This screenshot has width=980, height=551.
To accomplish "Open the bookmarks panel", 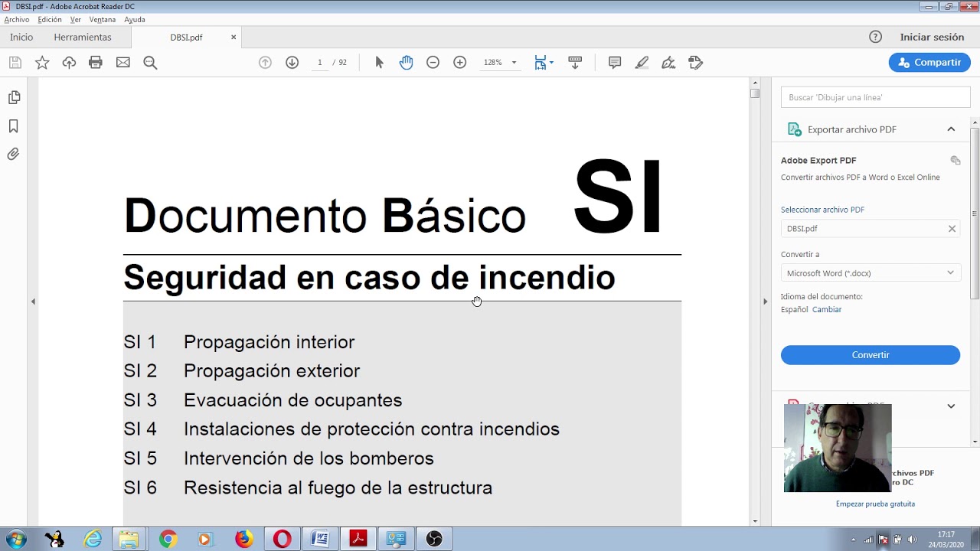I will (14, 126).
